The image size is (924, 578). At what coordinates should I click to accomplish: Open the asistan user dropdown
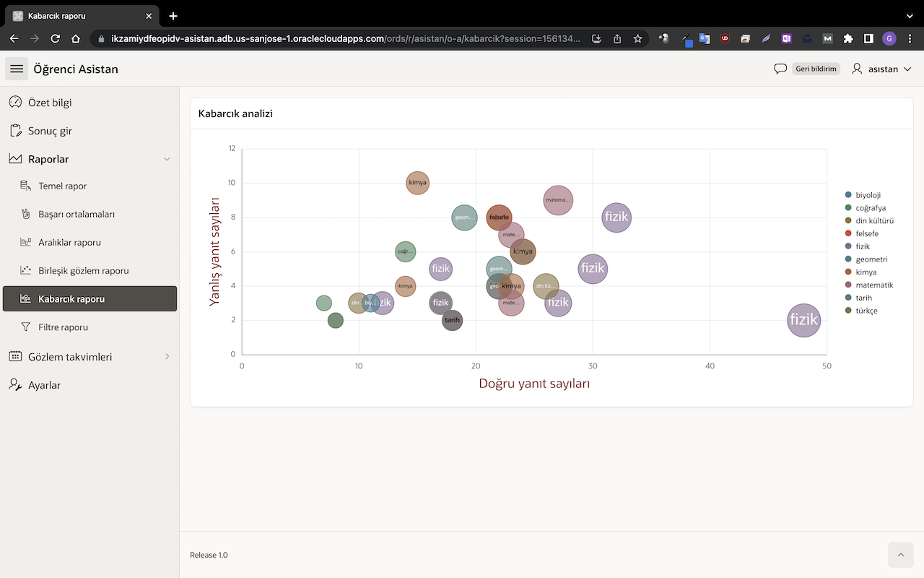coord(882,69)
